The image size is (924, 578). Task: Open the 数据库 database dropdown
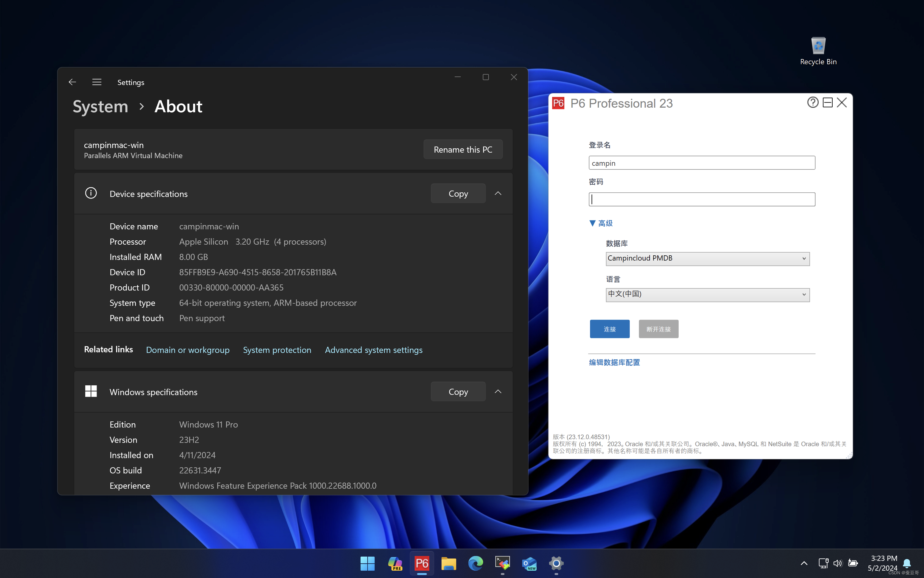[x=707, y=258]
